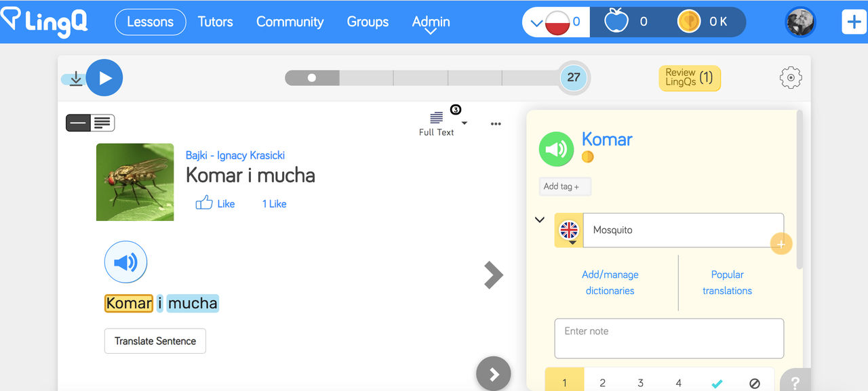The height and width of the screenshot is (391, 868).
Task: Select the word Komar in the sentence
Action: pyautogui.click(x=129, y=303)
